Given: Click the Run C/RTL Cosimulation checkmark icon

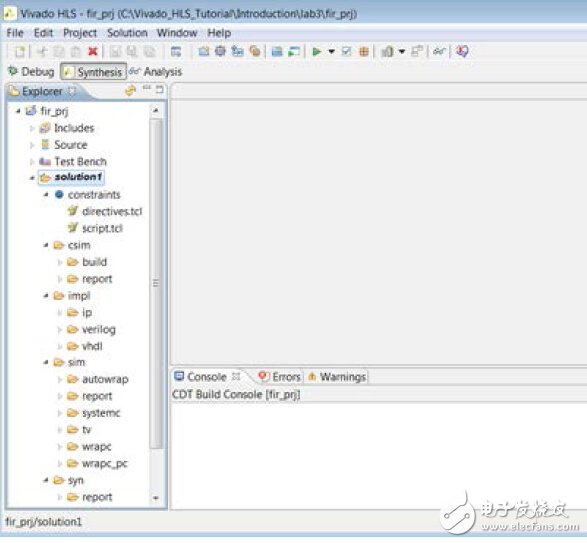Looking at the screenshot, I should click(x=347, y=51).
